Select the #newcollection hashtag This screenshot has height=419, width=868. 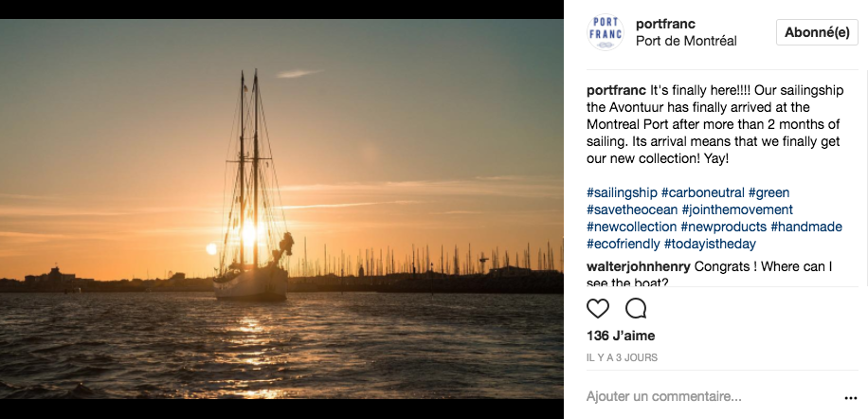632,227
